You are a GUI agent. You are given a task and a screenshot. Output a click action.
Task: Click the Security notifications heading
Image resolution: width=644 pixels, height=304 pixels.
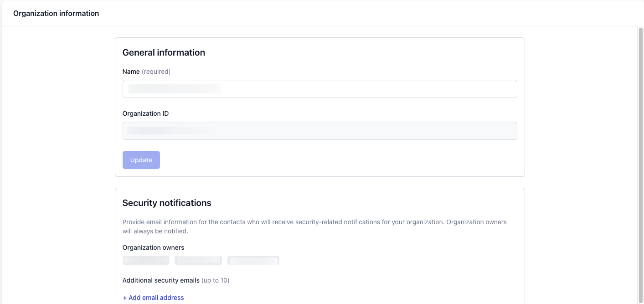[167, 203]
